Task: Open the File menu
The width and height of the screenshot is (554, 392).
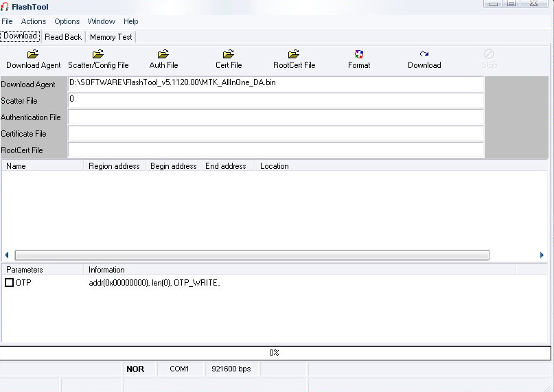Action: pos(7,21)
